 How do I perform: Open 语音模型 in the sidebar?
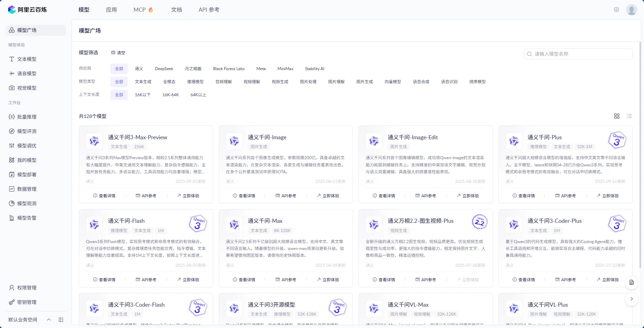tap(26, 73)
